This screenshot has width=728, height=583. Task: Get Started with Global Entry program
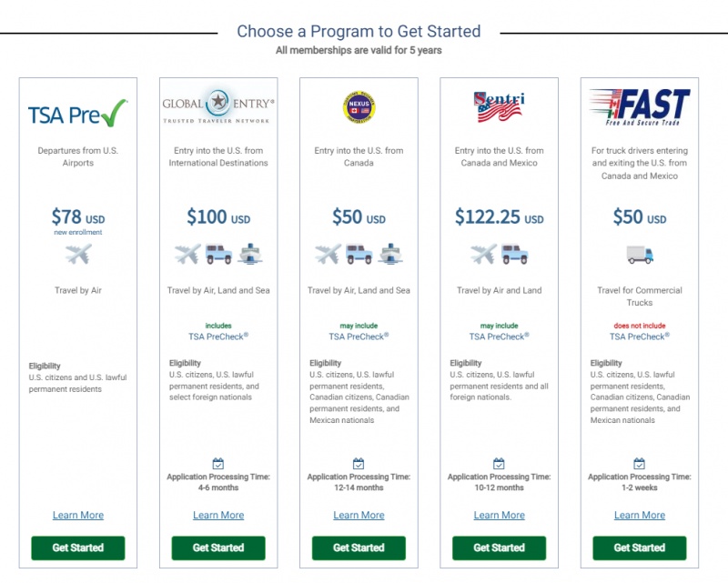pos(218,548)
